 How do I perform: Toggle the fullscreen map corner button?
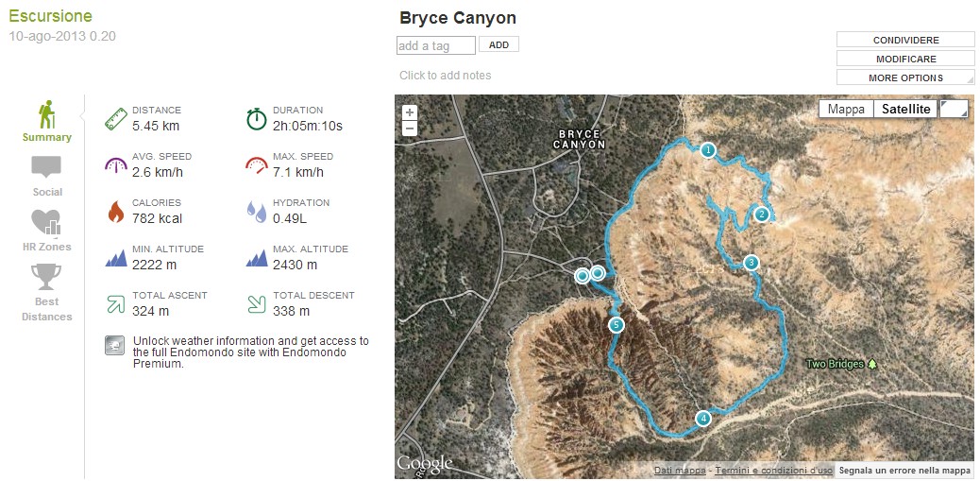(954, 109)
